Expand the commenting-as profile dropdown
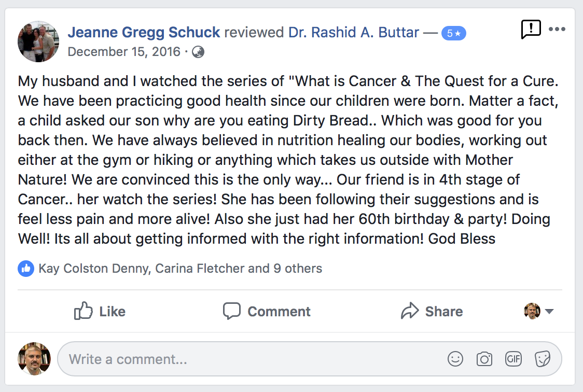Viewport: 583px width, 392px height. click(539, 311)
